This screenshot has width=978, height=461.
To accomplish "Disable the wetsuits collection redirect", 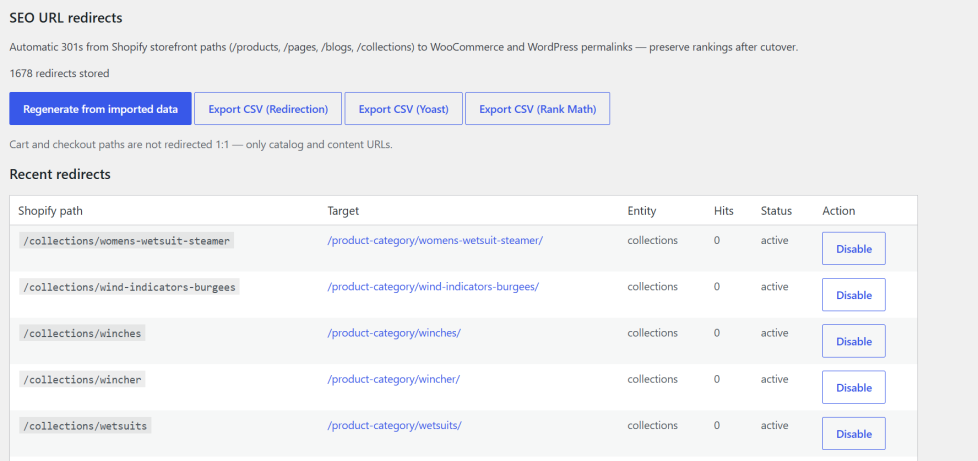I will (x=854, y=434).
